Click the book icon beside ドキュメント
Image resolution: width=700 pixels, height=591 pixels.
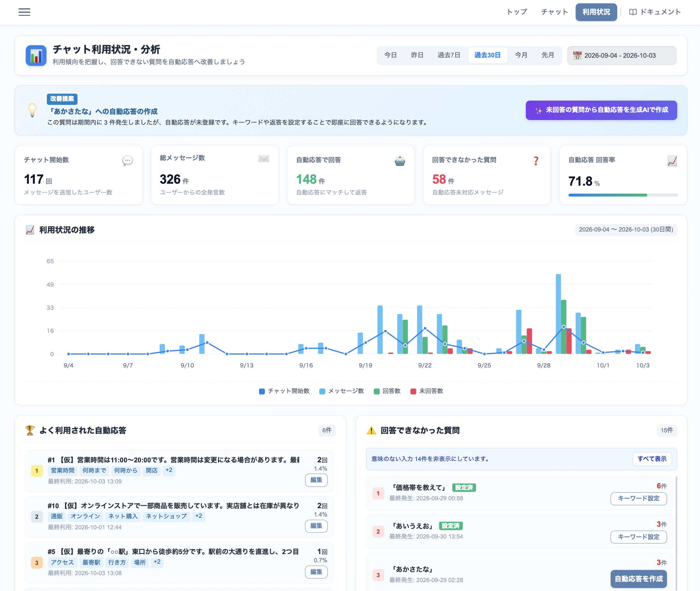[633, 12]
